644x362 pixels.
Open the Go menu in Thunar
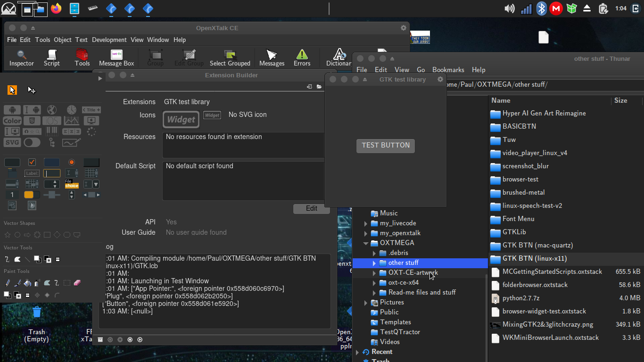point(421,70)
